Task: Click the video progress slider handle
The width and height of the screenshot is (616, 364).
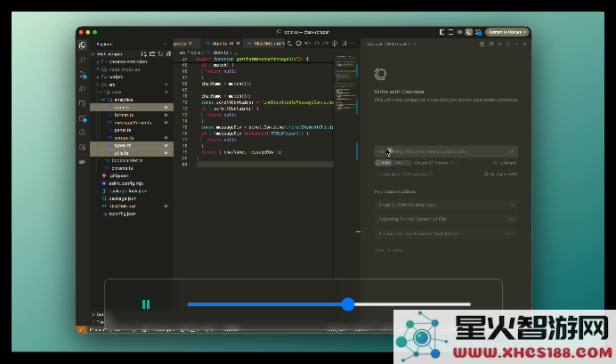Action: [348, 304]
